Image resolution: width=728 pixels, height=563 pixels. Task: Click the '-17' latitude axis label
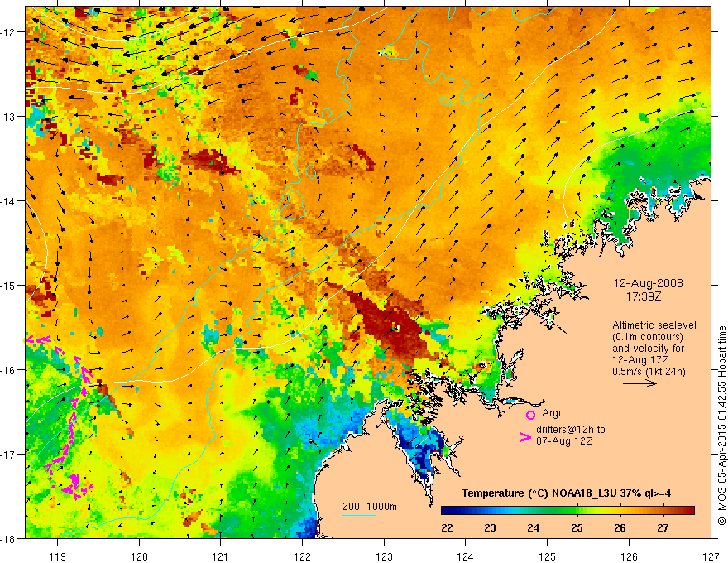[8, 454]
